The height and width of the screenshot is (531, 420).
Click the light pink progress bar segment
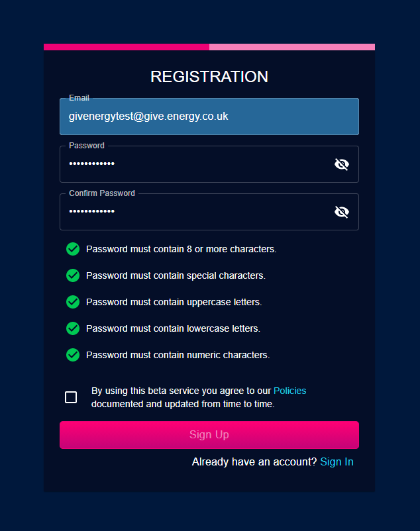[292, 47]
